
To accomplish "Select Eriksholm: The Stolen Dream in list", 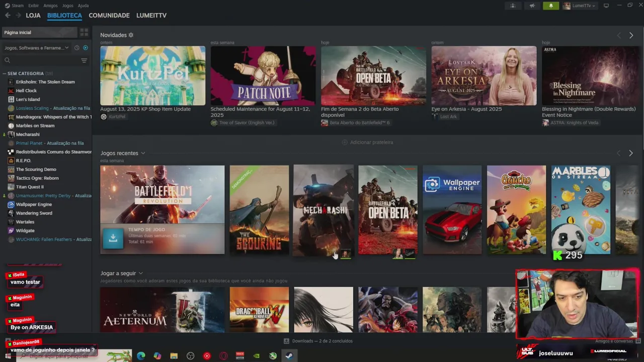I will click(x=45, y=82).
